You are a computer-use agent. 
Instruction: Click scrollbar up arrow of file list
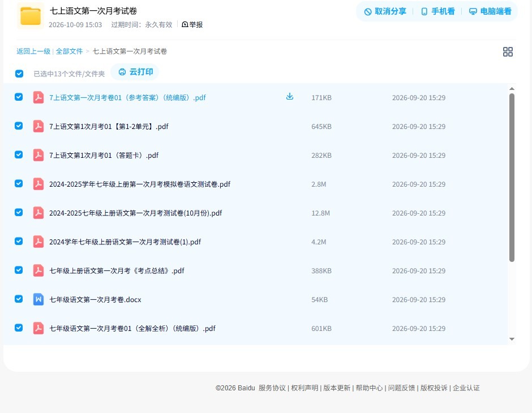click(512, 88)
